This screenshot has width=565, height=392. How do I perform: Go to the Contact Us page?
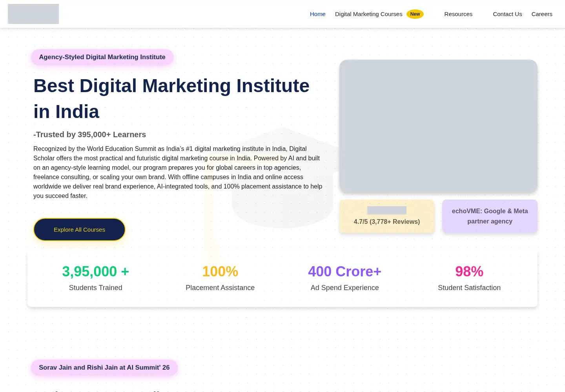coord(507,14)
